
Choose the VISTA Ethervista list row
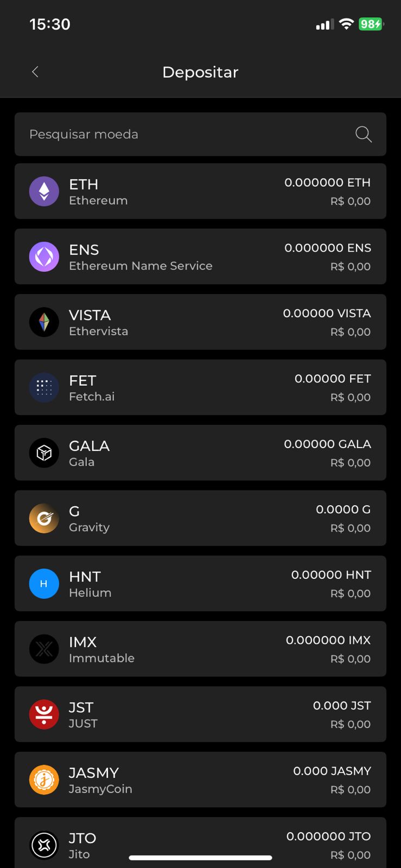(x=200, y=322)
